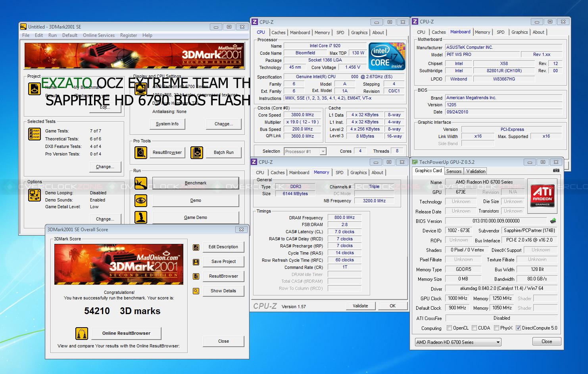Screen dimensions: 588x374
Task: Click the Game Demo player icon
Action: tap(141, 217)
